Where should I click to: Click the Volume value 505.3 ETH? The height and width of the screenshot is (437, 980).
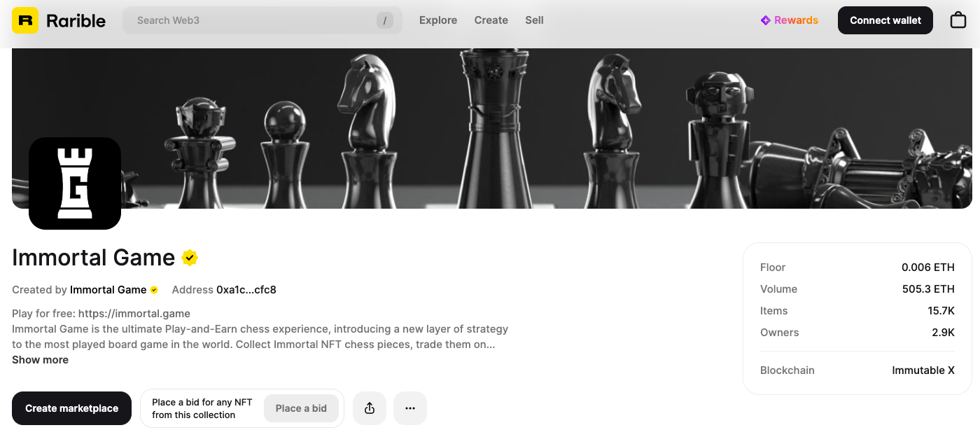click(928, 289)
